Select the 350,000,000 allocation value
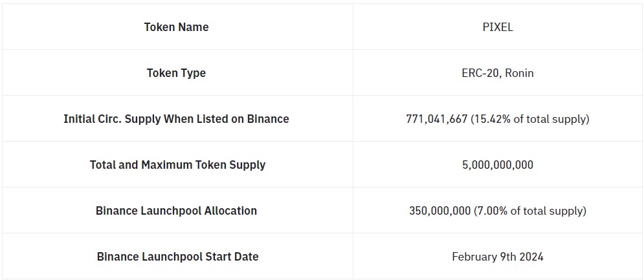644x280 pixels. 440,211
